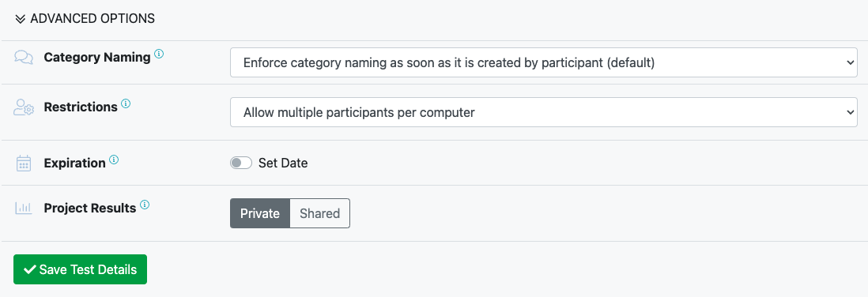Viewport: 868px width, 297px height.
Task: Click the Restrictions label text
Action: (x=81, y=107)
